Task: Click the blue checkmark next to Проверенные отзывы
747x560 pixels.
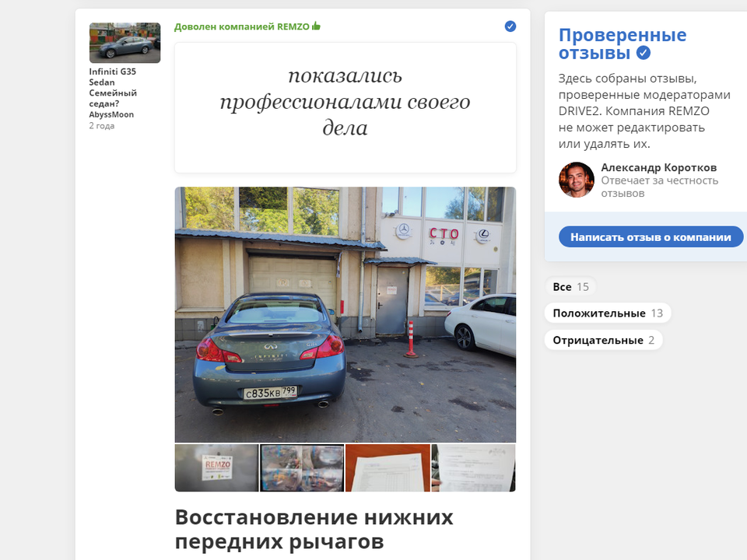Action: [644, 53]
